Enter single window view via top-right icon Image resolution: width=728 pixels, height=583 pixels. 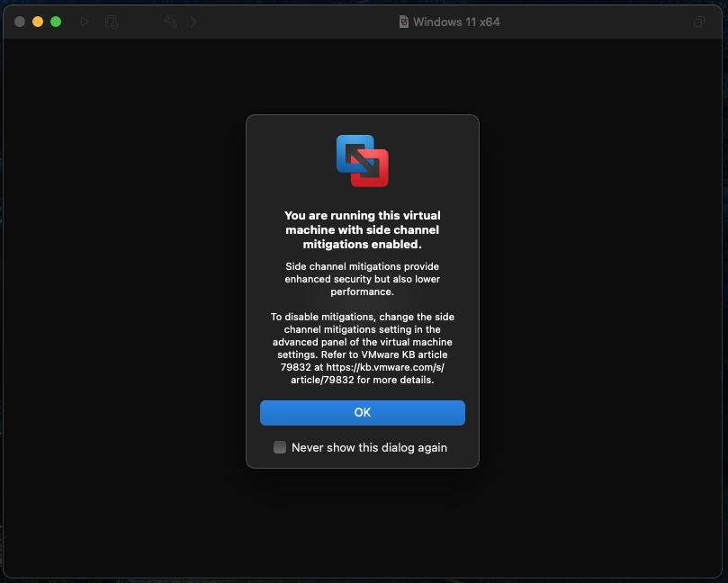[x=698, y=22]
